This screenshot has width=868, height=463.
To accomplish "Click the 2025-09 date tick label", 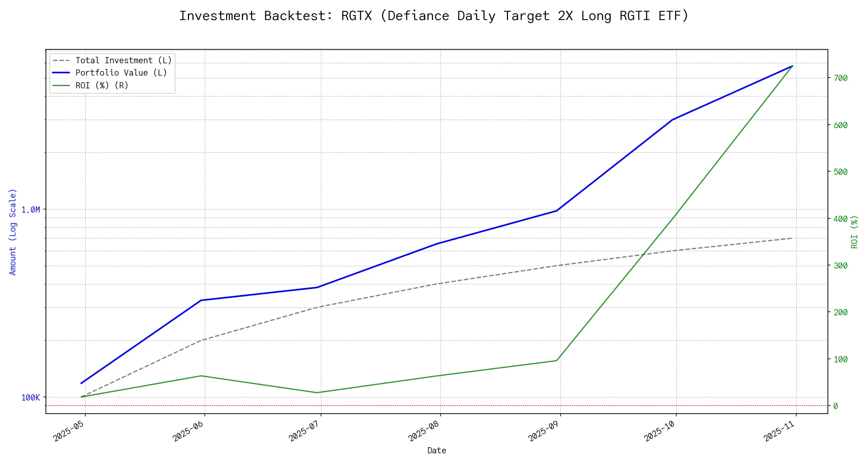I will click(x=544, y=431).
